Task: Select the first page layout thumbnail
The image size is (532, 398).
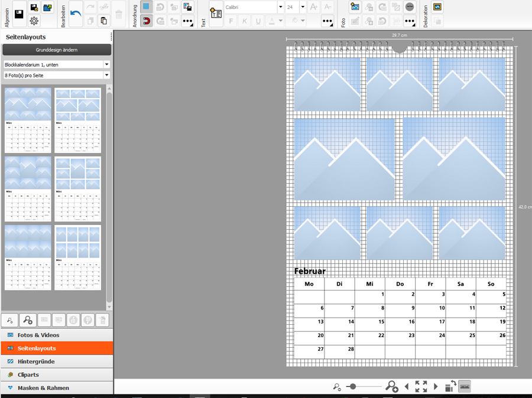Action: click(x=28, y=120)
